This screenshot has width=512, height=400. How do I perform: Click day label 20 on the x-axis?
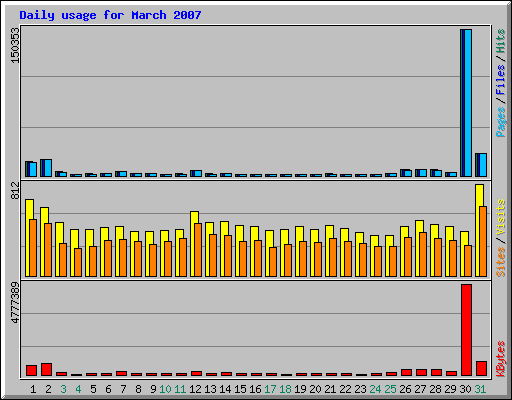[x=315, y=389]
